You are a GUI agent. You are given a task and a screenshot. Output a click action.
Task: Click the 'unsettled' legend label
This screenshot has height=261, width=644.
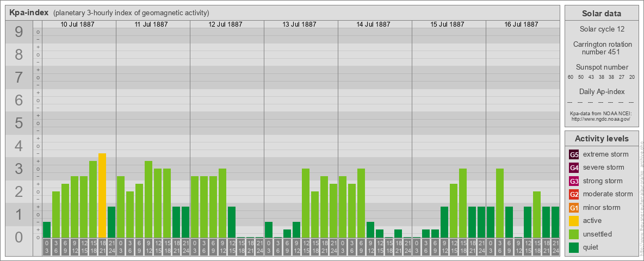click(x=598, y=234)
